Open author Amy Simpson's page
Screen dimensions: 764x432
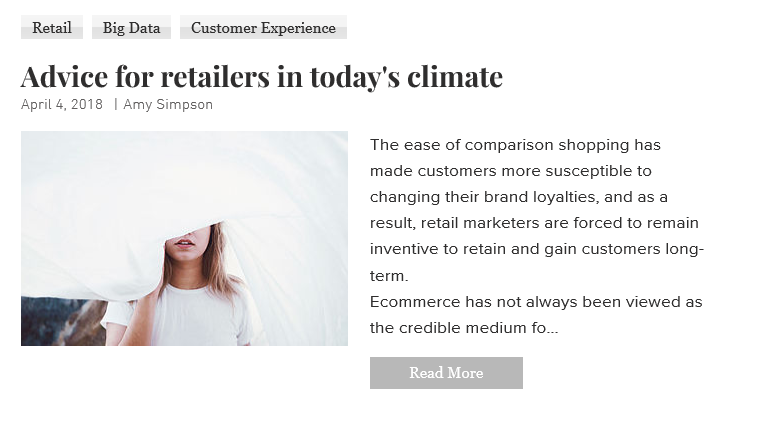click(x=168, y=105)
